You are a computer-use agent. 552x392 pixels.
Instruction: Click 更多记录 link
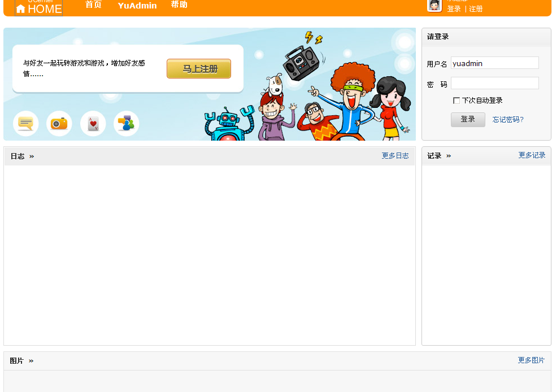click(532, 155)
